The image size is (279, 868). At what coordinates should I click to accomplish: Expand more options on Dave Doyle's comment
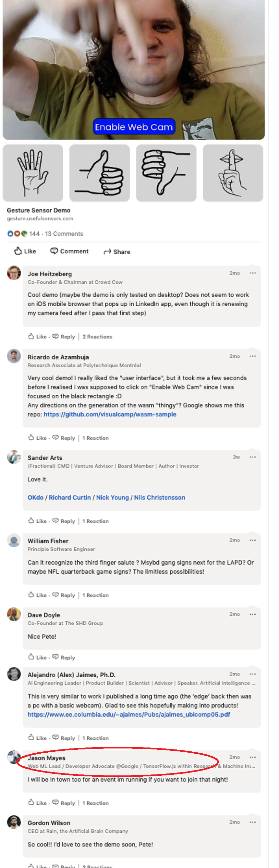point(253,614)
